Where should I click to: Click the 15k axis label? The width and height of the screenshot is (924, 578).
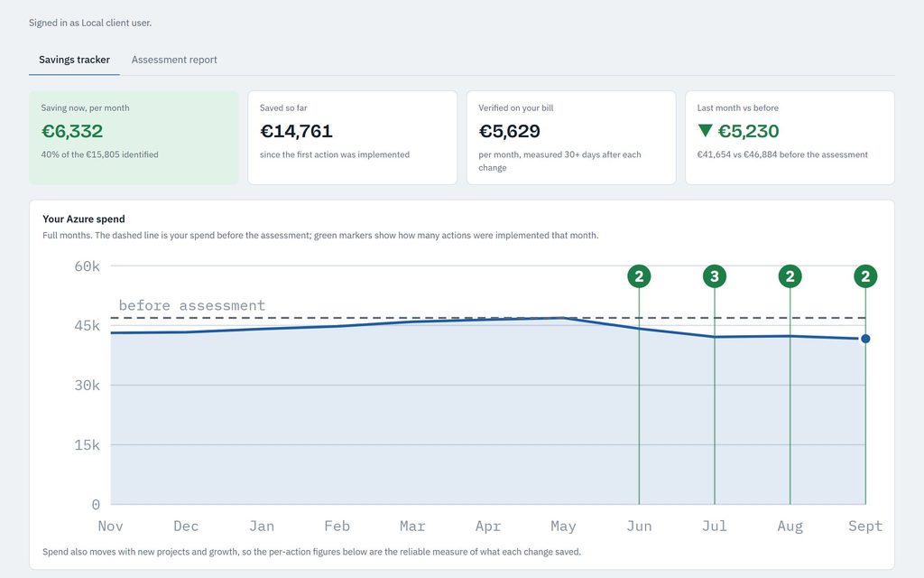pos(88,444)
